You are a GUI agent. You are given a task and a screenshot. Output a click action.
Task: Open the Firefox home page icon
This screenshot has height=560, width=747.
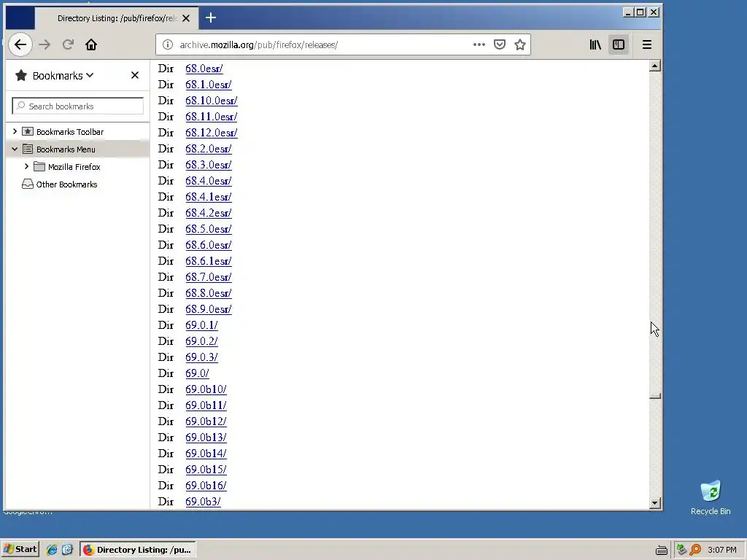[x=91, y=44]
